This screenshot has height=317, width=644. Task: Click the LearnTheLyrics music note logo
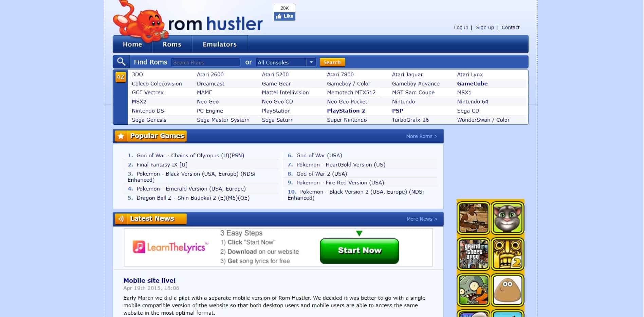pyautogui.click(x=140, y=247)
